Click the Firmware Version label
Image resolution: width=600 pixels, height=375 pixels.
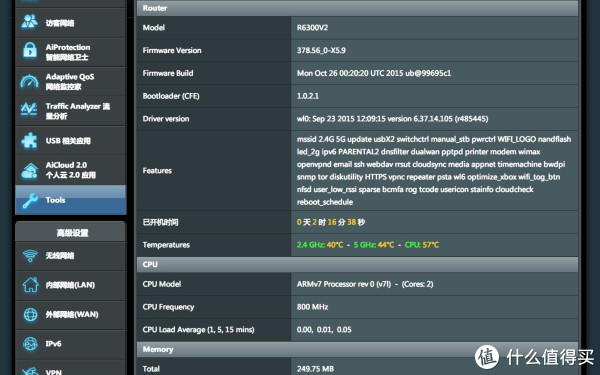point(172,50)
